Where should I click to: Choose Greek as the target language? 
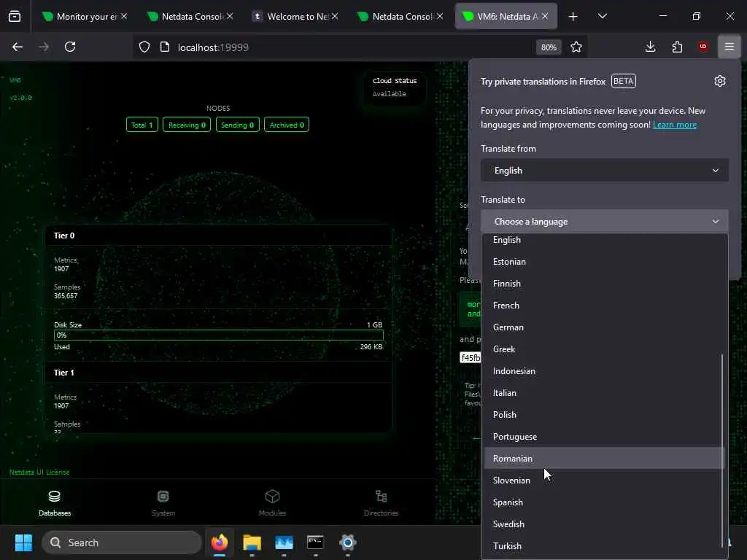603,349
